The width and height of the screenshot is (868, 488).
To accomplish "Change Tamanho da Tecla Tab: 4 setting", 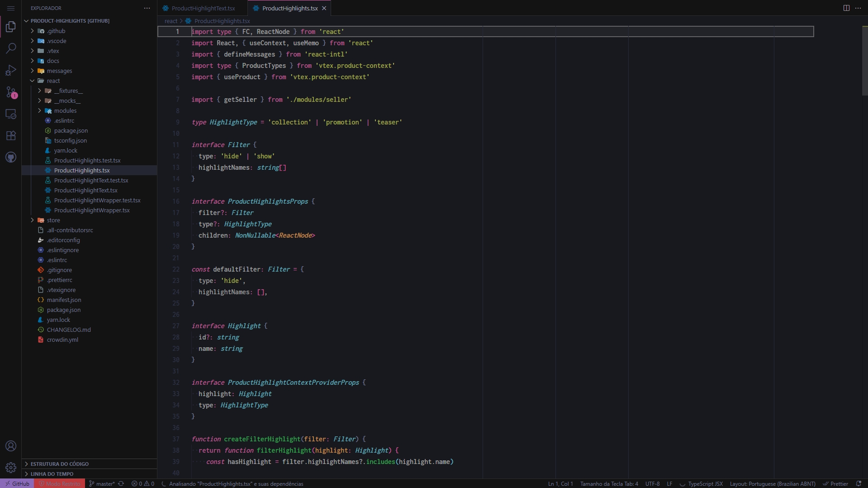I will 609,483.
